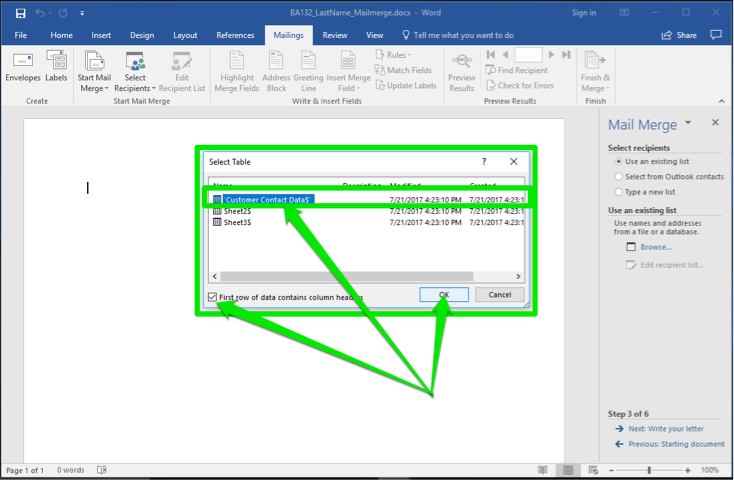
Task: Open Select Recipients dropdown
Action: click(135, 72)
